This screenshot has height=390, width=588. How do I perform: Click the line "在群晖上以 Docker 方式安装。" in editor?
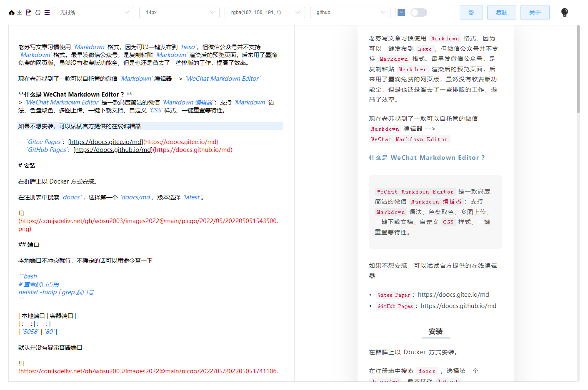point(58,181)
